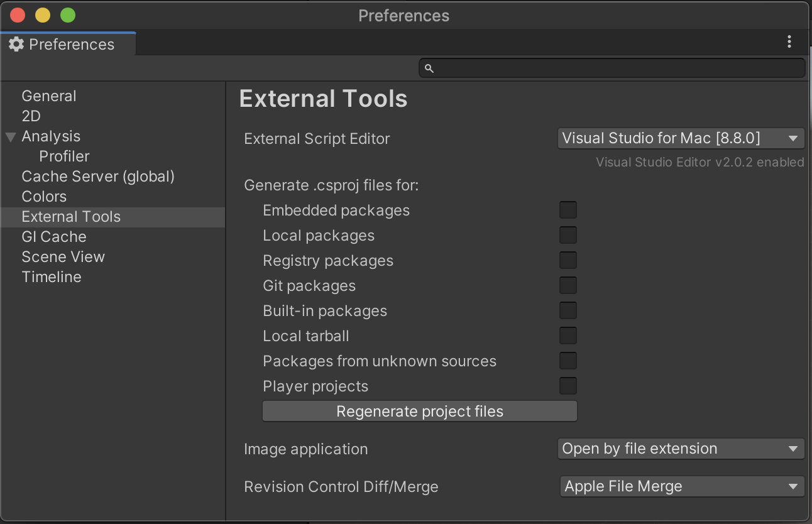Check the Player projects option
The width and height of the screenshot is (812, 524).
pos(568,386)
